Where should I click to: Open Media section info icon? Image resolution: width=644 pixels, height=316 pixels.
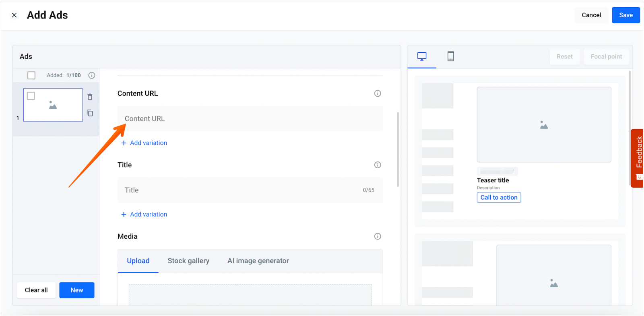pyautogui.click(x=377, y=236)
